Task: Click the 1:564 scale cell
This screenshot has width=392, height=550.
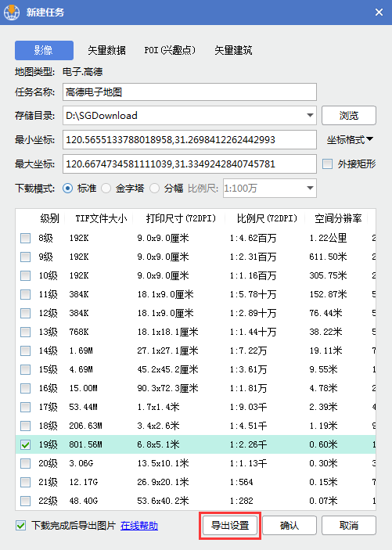Action: 241,482
